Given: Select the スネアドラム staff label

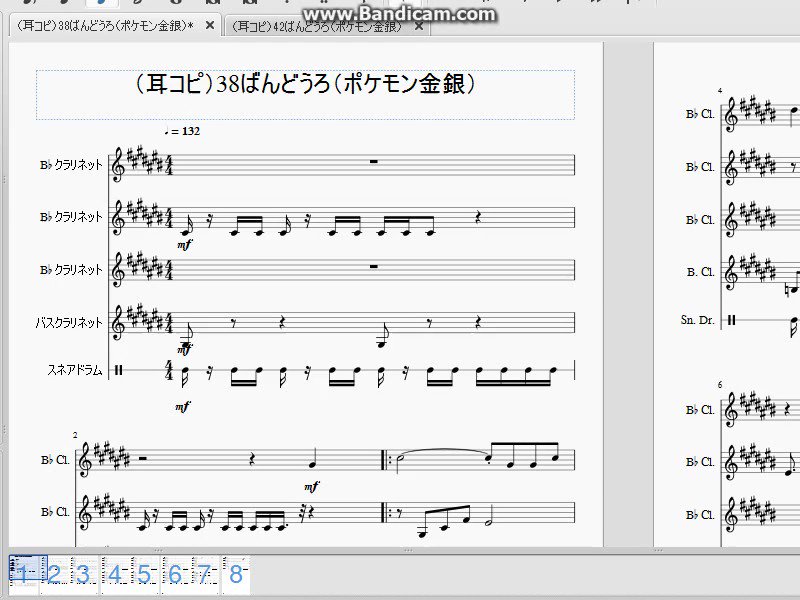Looking at the screenshot, I should [x=75, y=369].
